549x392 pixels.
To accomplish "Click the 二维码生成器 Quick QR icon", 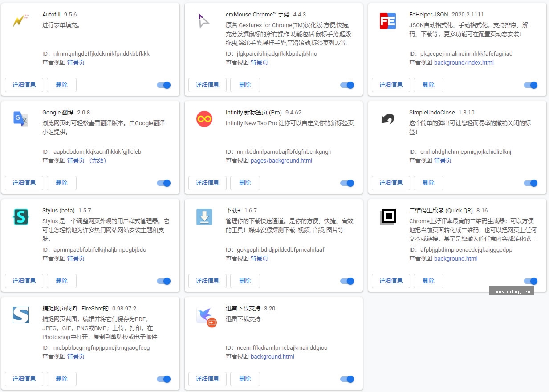I will pyautogui.click(x=388, y=217).
